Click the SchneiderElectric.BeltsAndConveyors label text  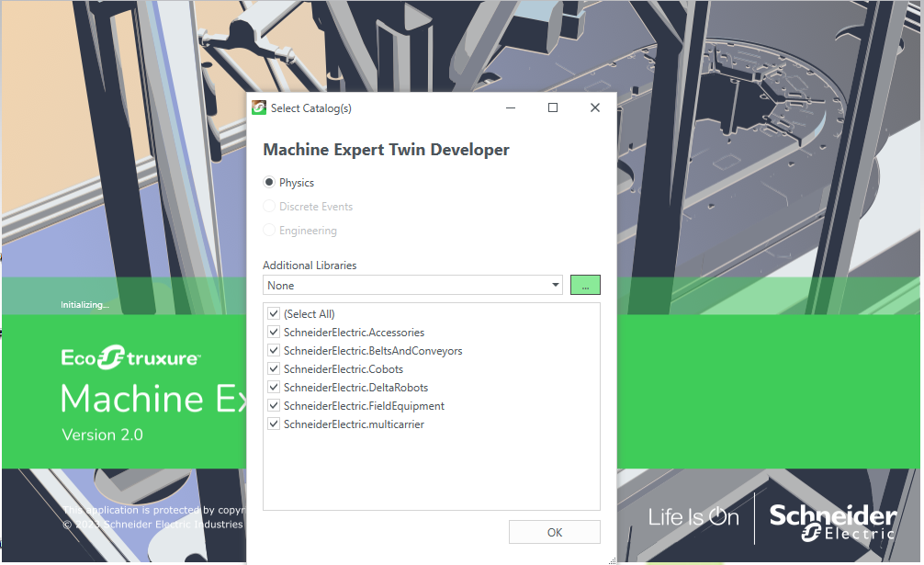click(x=373, y=351)
